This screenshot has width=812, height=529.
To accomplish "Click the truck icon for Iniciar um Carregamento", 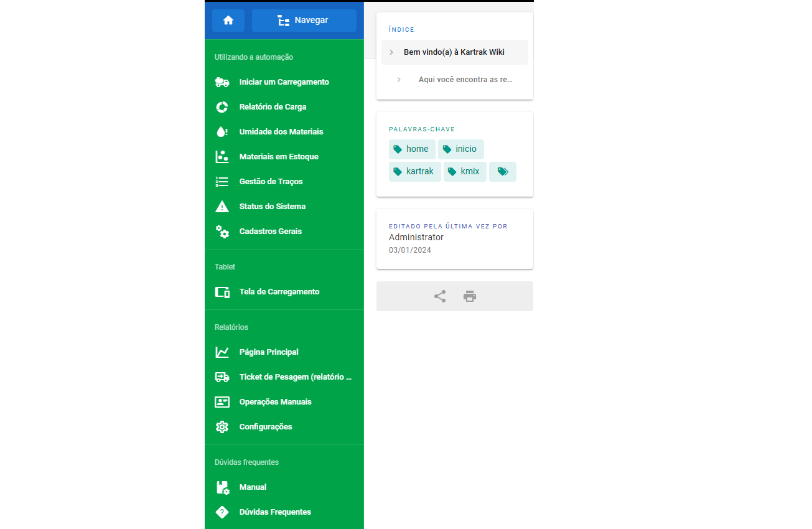I will pyautogui.click(x=222, y=82).
